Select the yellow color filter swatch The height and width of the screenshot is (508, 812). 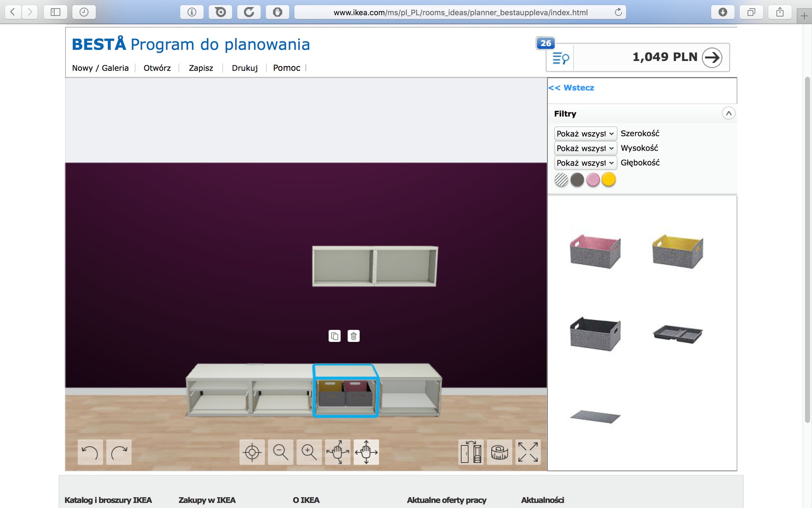(x=609, y=180)
